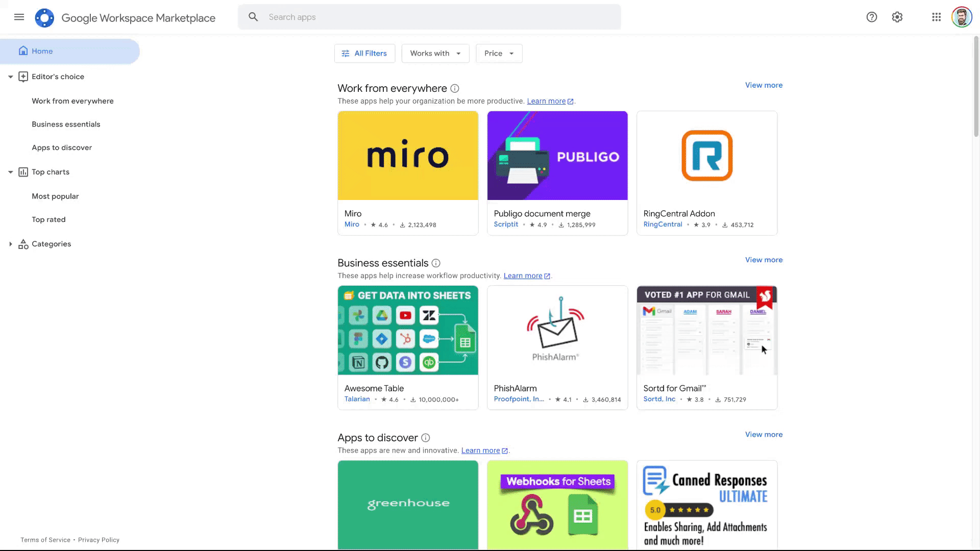
Task: Open Learn more under Work from everywhere
Action: point(550,101)
